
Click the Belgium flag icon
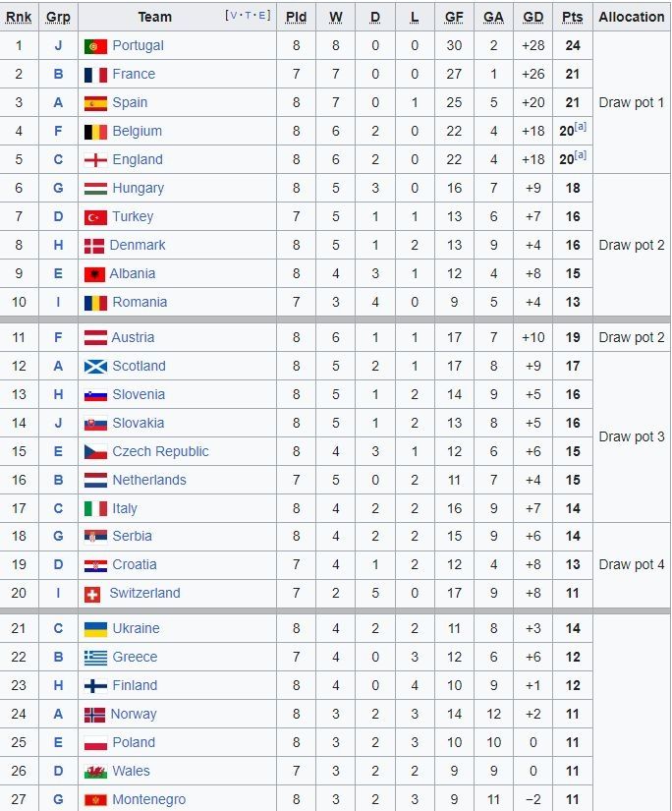tap(95, 132)
